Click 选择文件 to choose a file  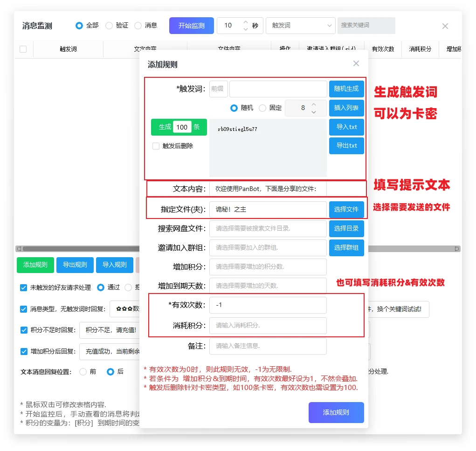point(346,210)
